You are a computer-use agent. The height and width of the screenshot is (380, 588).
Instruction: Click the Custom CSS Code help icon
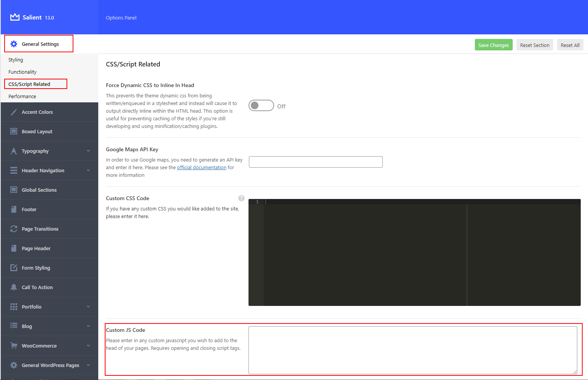[241, 198]
